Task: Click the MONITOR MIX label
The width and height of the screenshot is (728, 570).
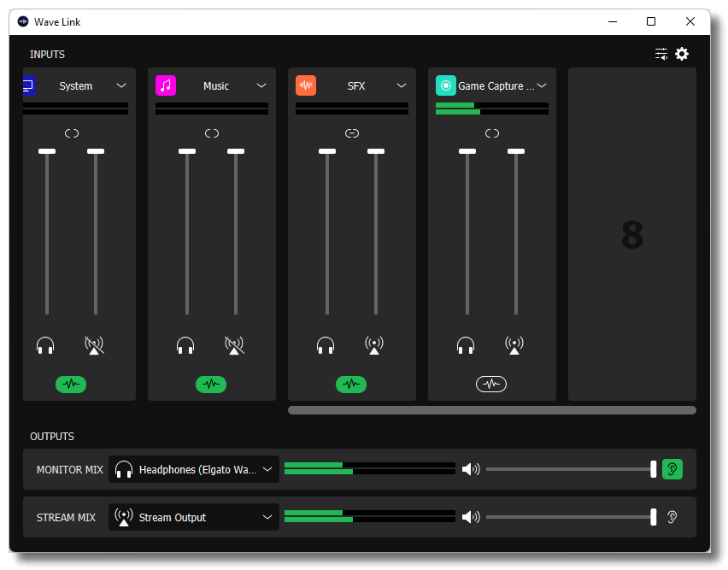Action: [x=70, y=470]
